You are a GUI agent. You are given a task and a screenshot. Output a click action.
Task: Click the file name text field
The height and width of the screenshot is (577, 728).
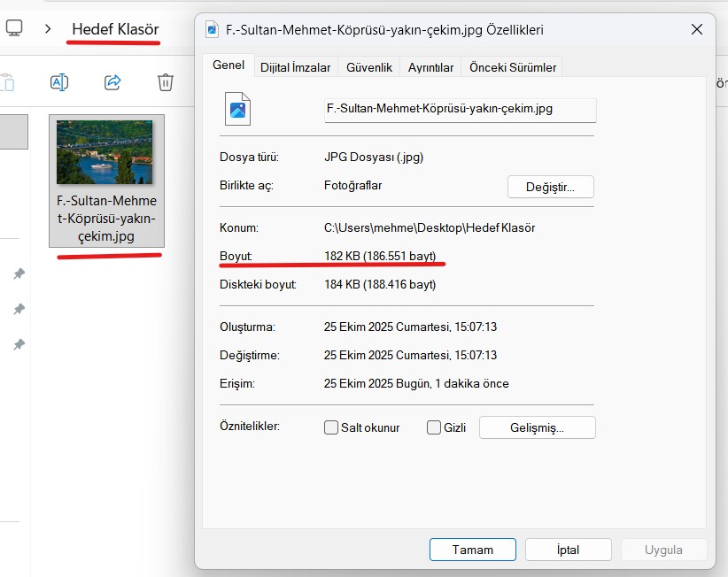(460, 109)
